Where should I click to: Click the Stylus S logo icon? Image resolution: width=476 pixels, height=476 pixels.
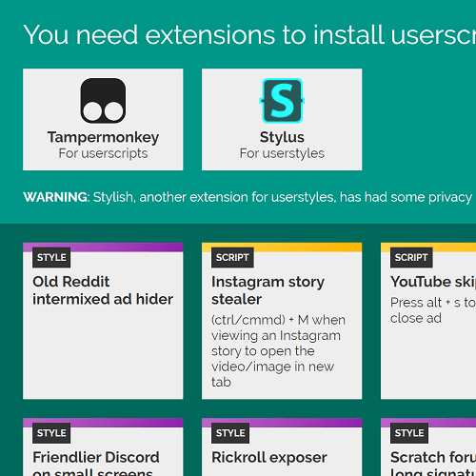[282, 101]
